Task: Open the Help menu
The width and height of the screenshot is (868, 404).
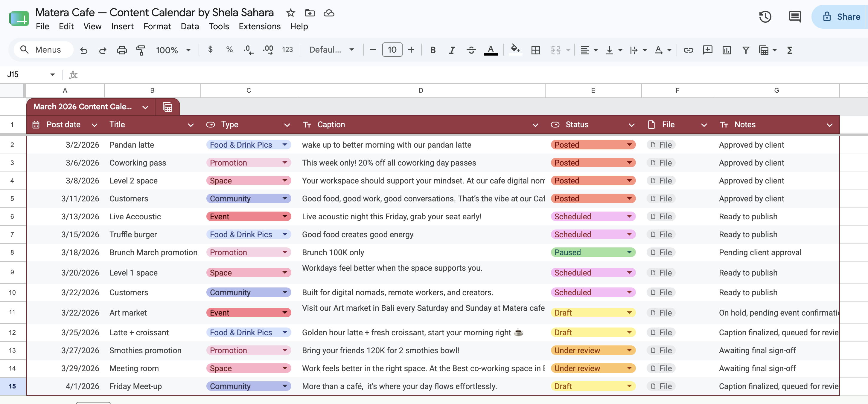Action: click(x=299, y=26)
